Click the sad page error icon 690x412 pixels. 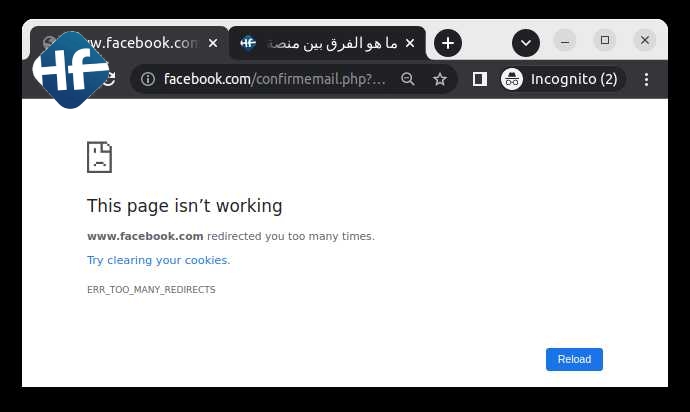99,157
